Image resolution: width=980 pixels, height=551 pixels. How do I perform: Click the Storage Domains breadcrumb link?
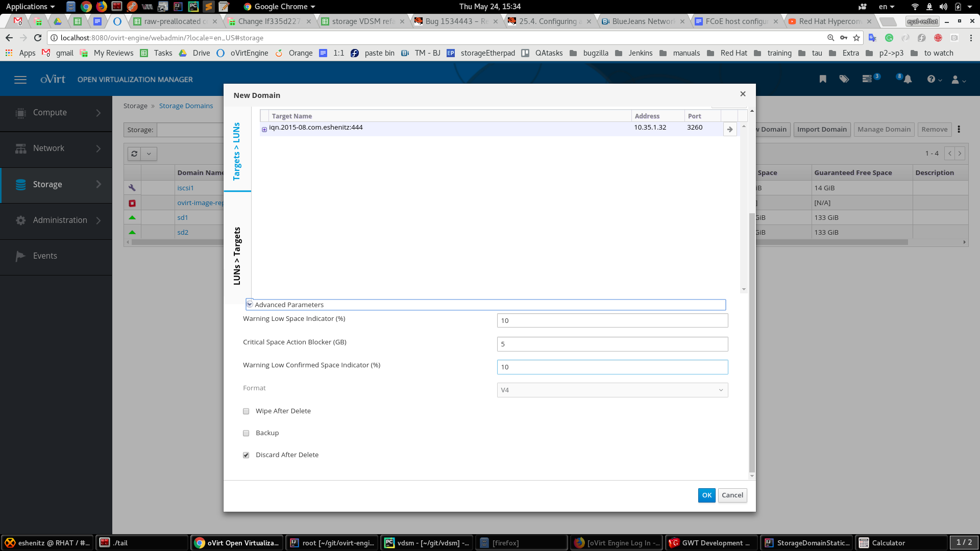pos(186,106)
